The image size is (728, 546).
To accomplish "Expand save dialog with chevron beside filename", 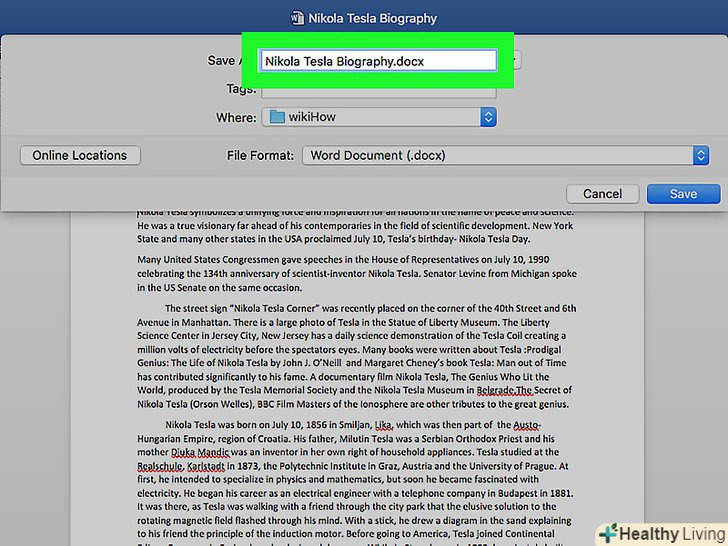I will pos(515,60).
